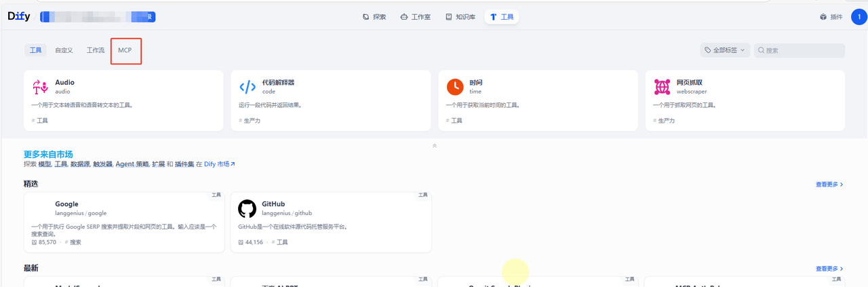The image size is (868, 287).
Task: Switch to the MCP tab
Action: click(125, 50)
